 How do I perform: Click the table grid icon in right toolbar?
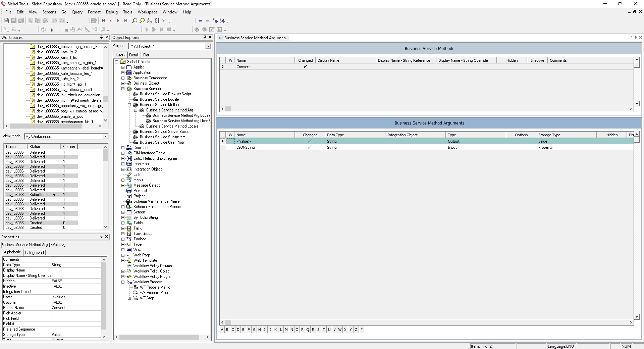tap(219, 30)
